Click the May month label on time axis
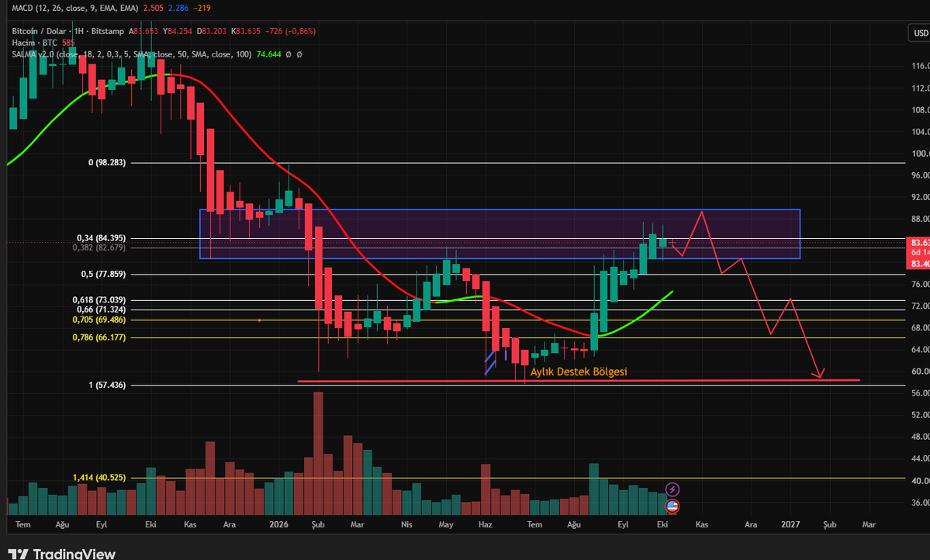Screen dimensions: 930x560 [446, 524]
